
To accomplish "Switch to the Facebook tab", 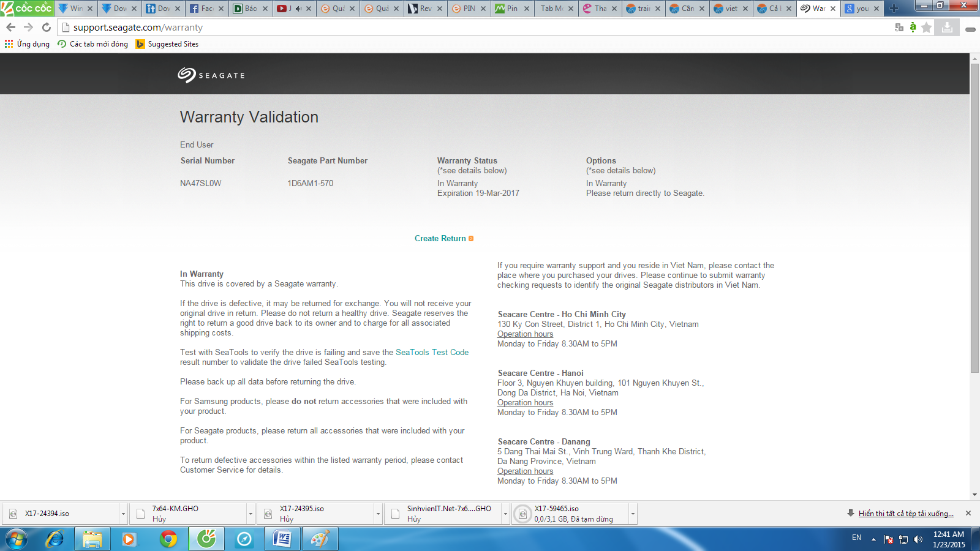I will [x=206, y=9].
